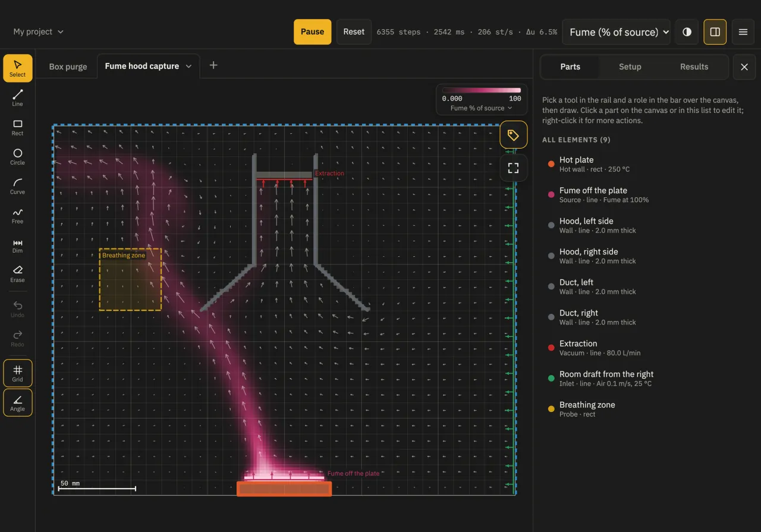Toggle the Grid snapping button
Screen dimensions: 761x532
click(x=17, y=373)
